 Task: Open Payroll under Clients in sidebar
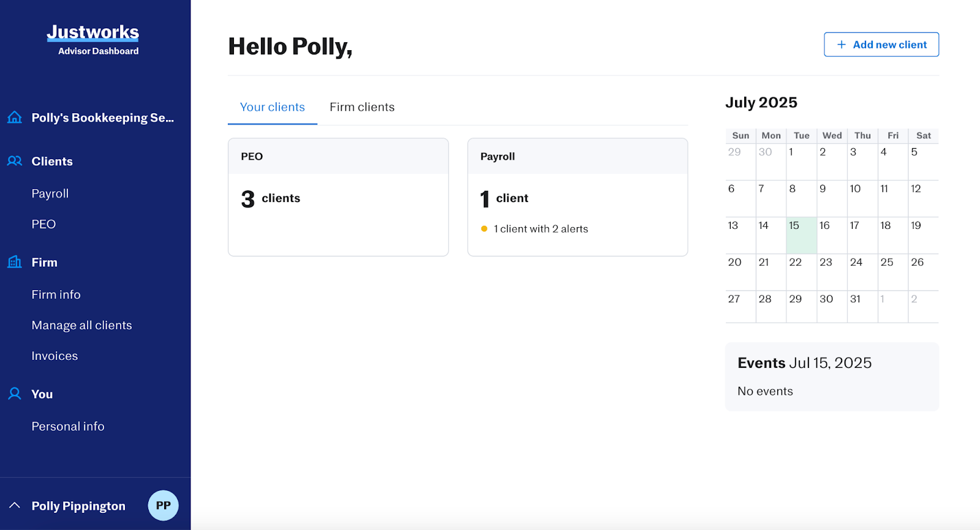(50, 193)
